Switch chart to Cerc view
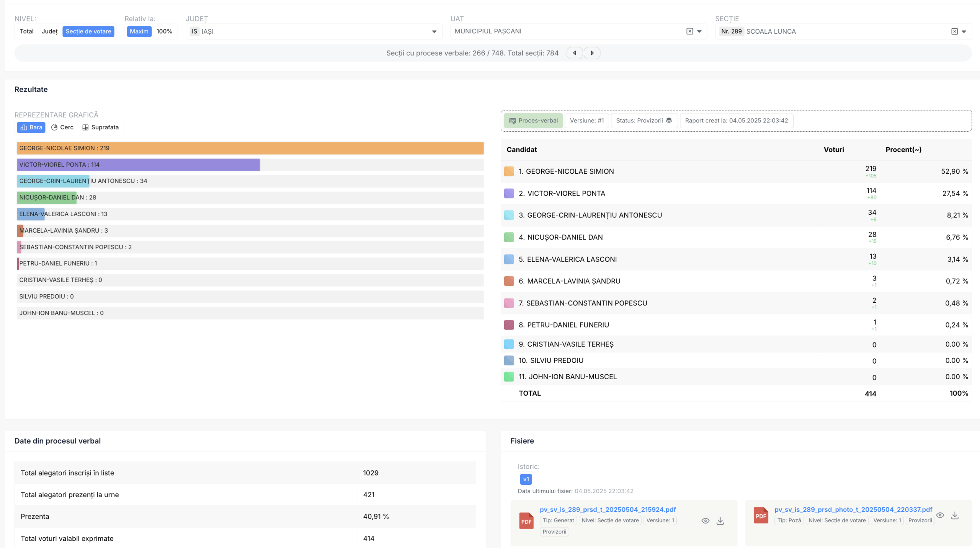 (x=62, y=127)
